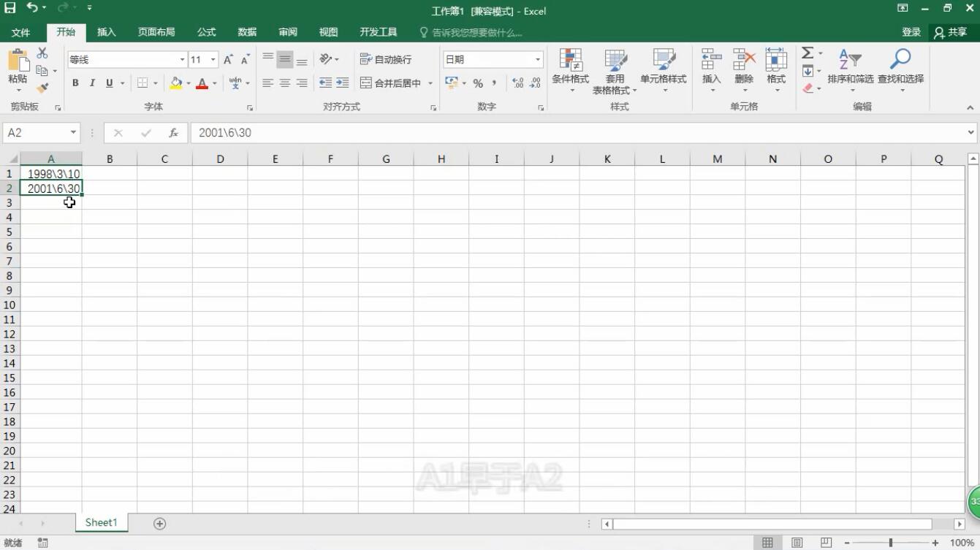Click 共享 share button
The height and width of the screenshot is (550, 980).
pyautogui.click(x=951, y=32)
